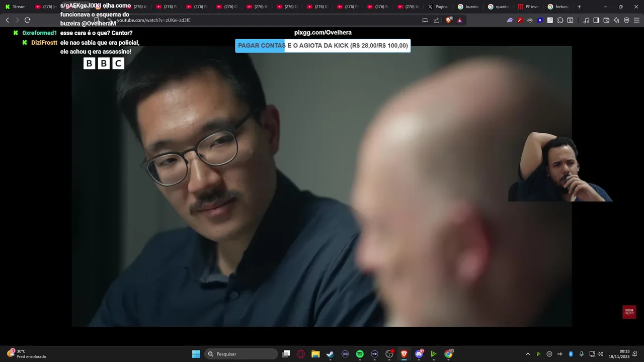Image resolution: width=644 pixels, height=362 pixels.
Task: Click the microphone tray icon
Action: [582, 354]
